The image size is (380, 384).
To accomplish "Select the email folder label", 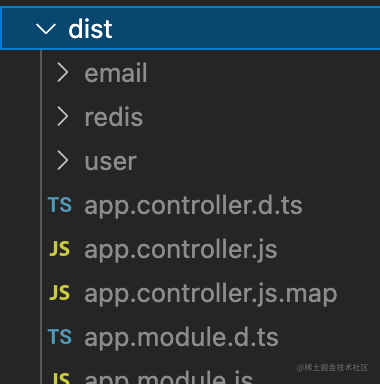I will tap(116, 73).
